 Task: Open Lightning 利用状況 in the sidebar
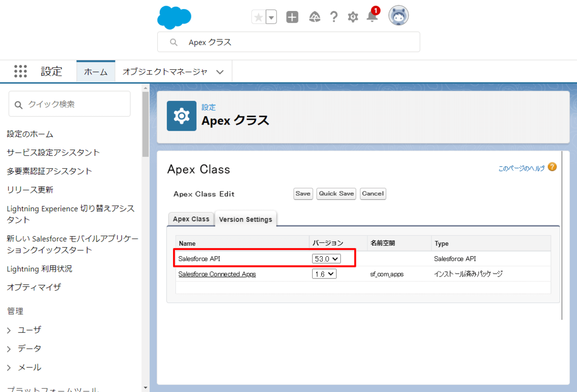click(x=39, y=269)
